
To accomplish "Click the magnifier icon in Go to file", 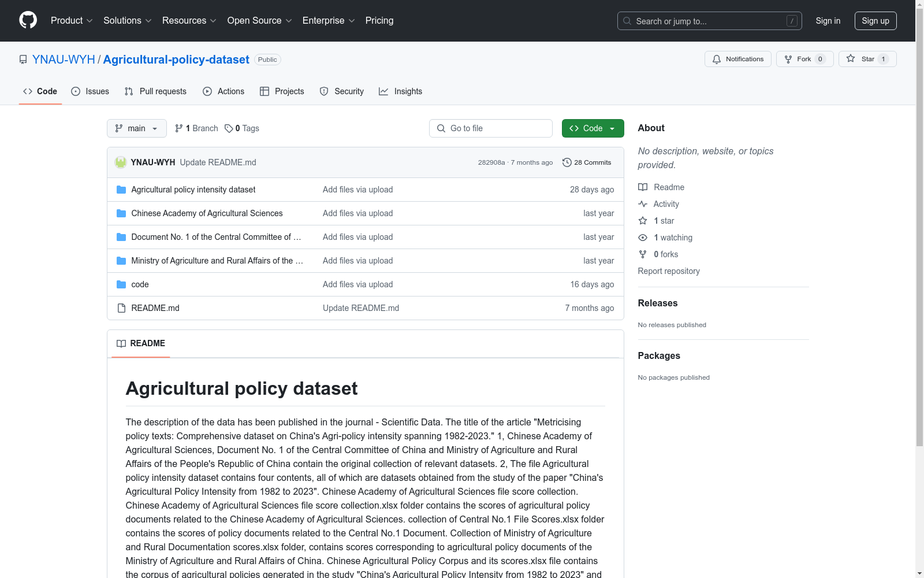I will pos(441,128).
